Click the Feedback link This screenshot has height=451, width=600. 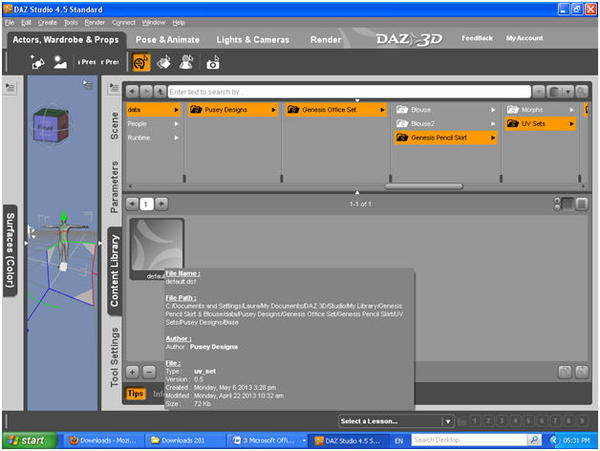(477, 38)
